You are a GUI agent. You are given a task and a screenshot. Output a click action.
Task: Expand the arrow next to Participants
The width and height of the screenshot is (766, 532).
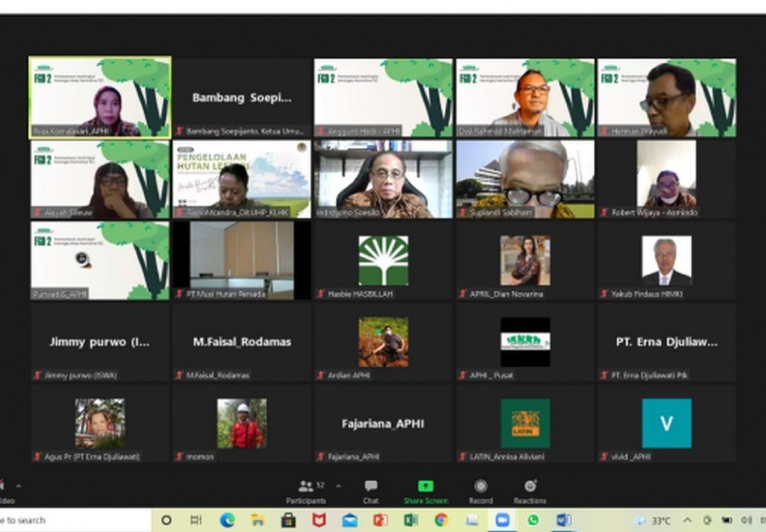(339, 486)
